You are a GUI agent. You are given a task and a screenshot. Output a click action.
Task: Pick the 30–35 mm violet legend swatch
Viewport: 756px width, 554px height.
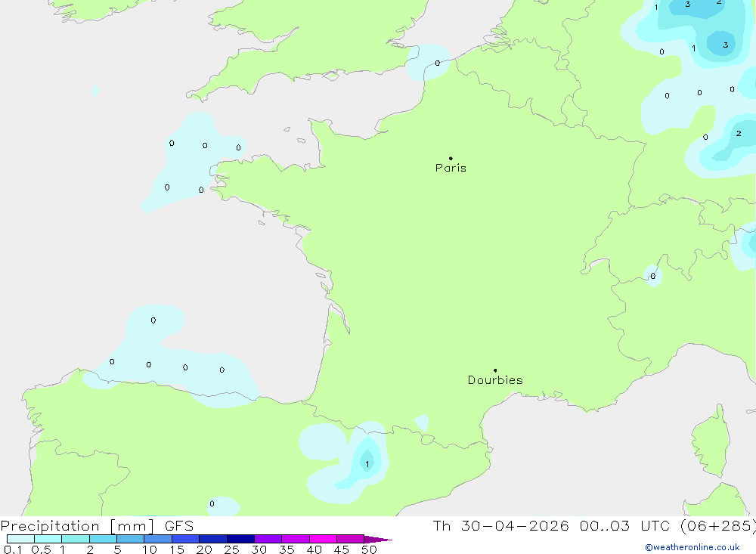pyautogui.click(x=268, y=539)
